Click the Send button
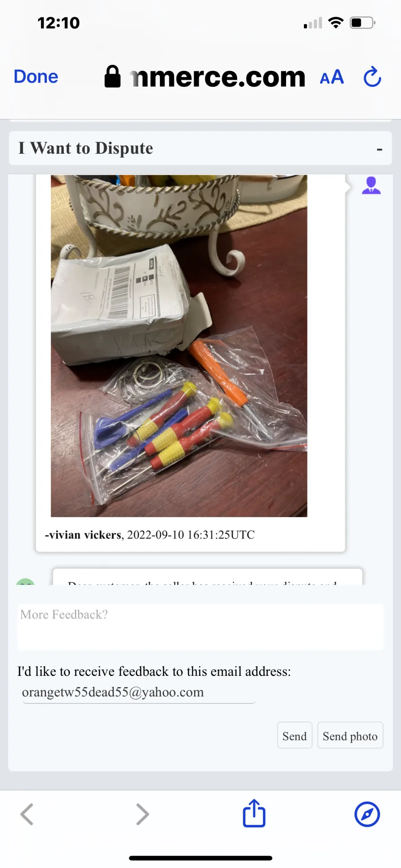Image resolution: width=401 pixels, height=868 pixels. (x=295, y=736)
